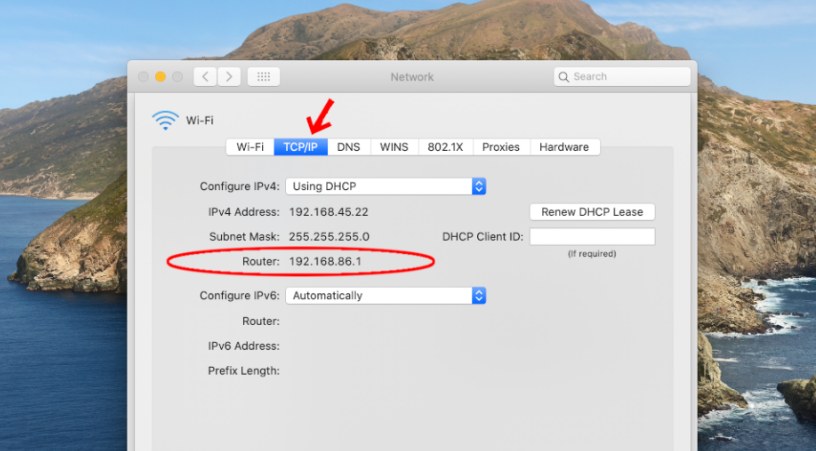Click Renew DHCP Lease button
The image size is (816, 451).
click(592, 212)
